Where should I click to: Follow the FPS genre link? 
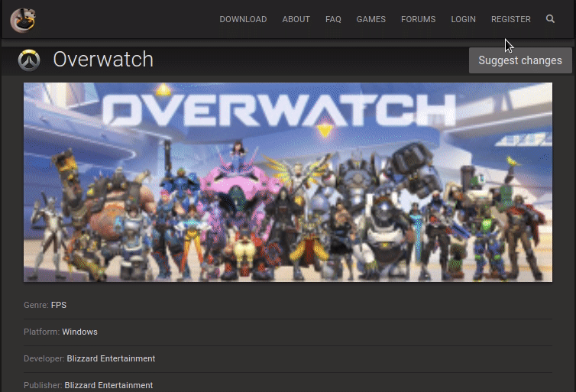tap(59, 306)
